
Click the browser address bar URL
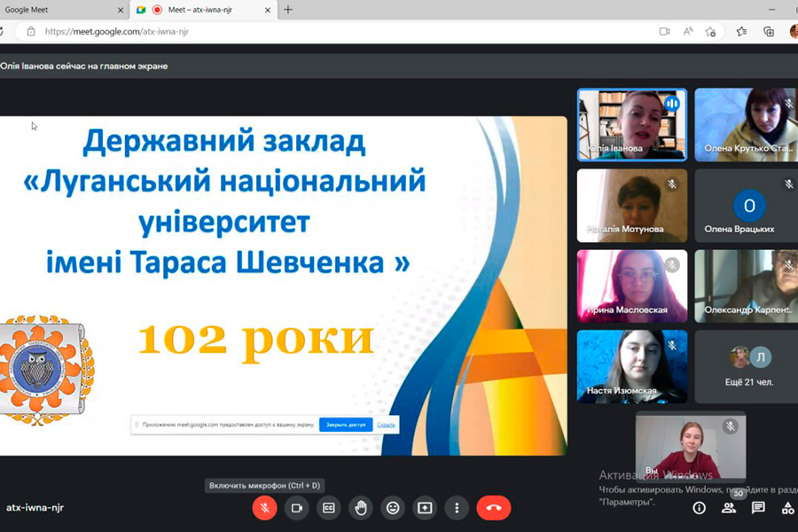click(116, 32)
